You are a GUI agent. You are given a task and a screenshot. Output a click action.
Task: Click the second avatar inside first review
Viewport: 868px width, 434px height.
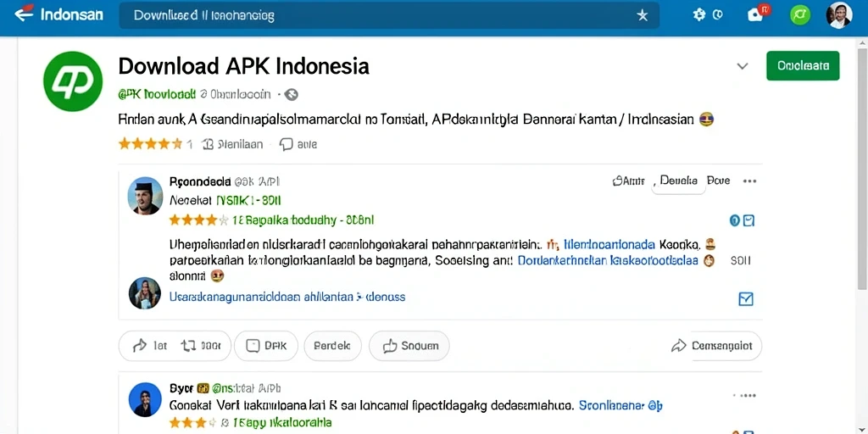pos(145,292)
